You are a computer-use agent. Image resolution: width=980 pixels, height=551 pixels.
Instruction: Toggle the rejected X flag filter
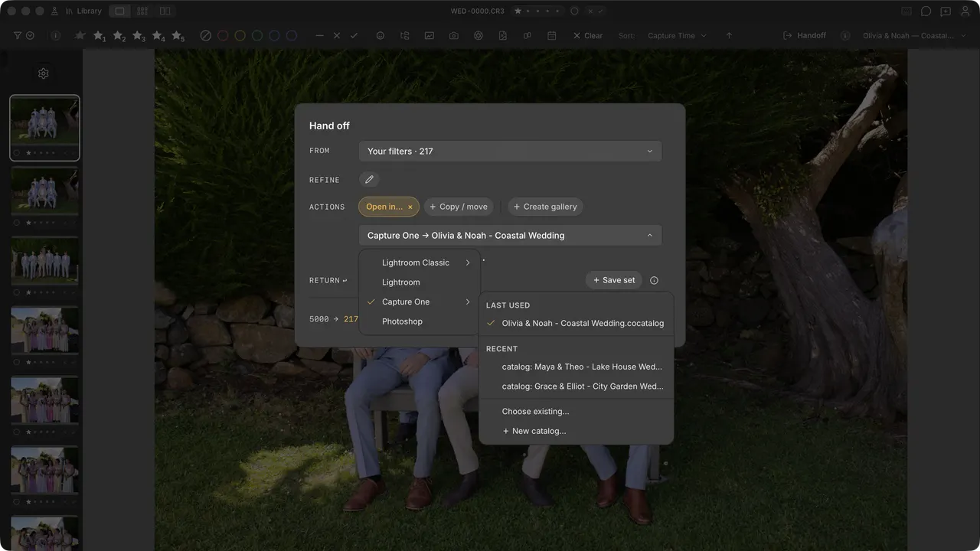[x=337, y=36]
